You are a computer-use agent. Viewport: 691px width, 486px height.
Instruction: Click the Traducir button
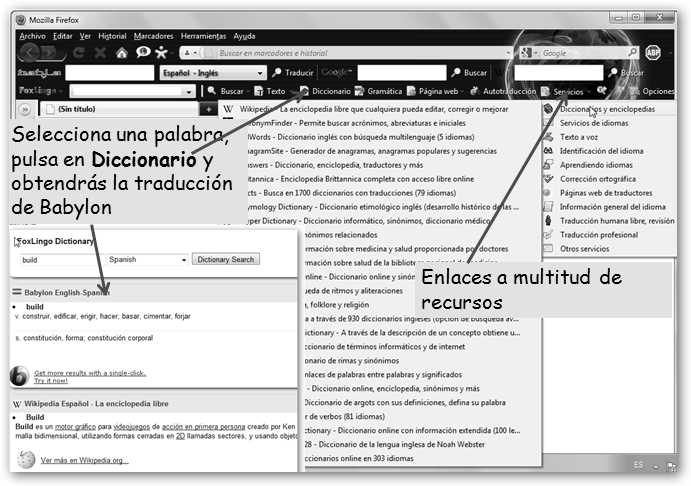(293, 72)
